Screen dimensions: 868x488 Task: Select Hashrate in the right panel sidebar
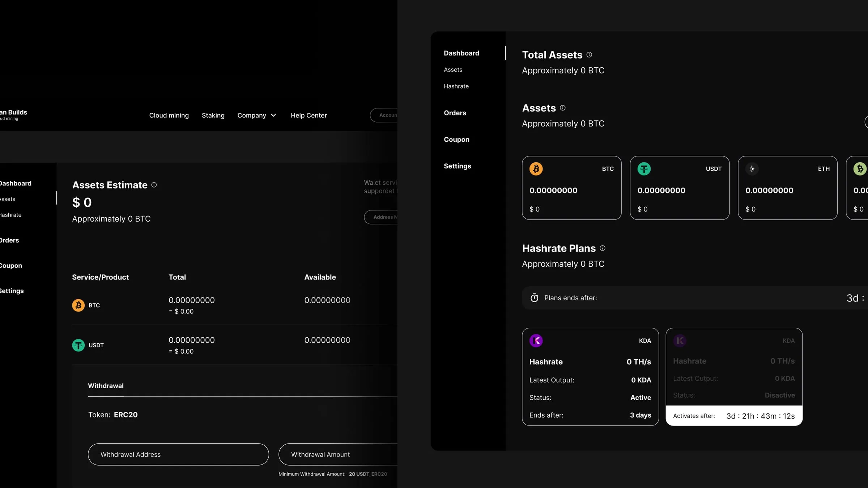click(456, 86)
